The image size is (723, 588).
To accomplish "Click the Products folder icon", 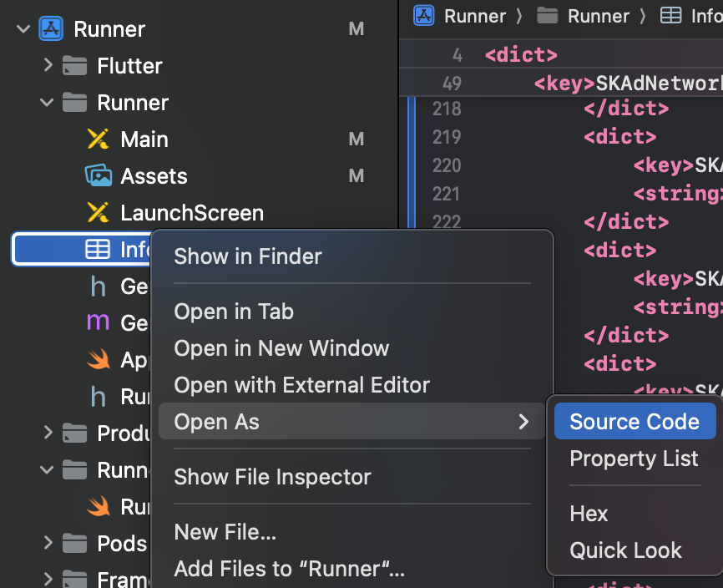I will (74, 433).
